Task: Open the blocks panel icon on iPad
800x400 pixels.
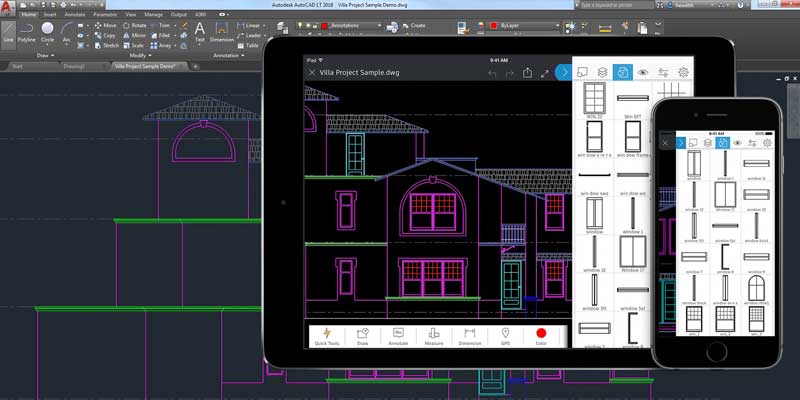Action: [622, 72]
